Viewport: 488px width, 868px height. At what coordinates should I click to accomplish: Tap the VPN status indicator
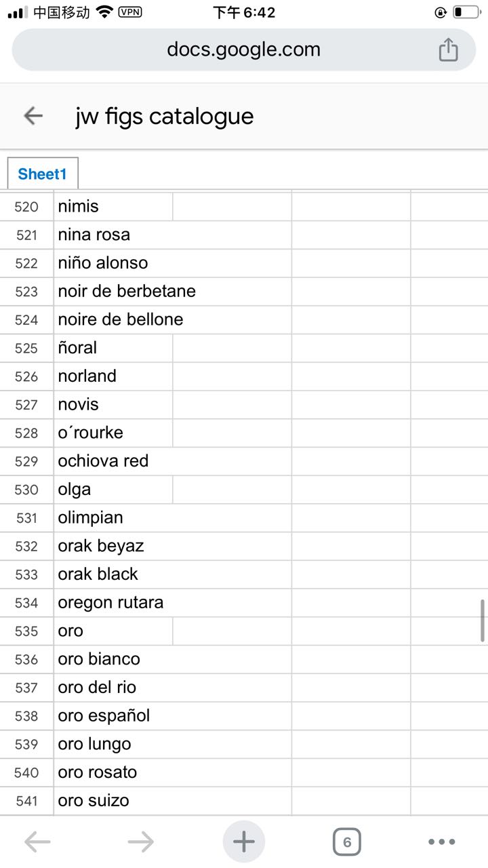tap(130, 12)
